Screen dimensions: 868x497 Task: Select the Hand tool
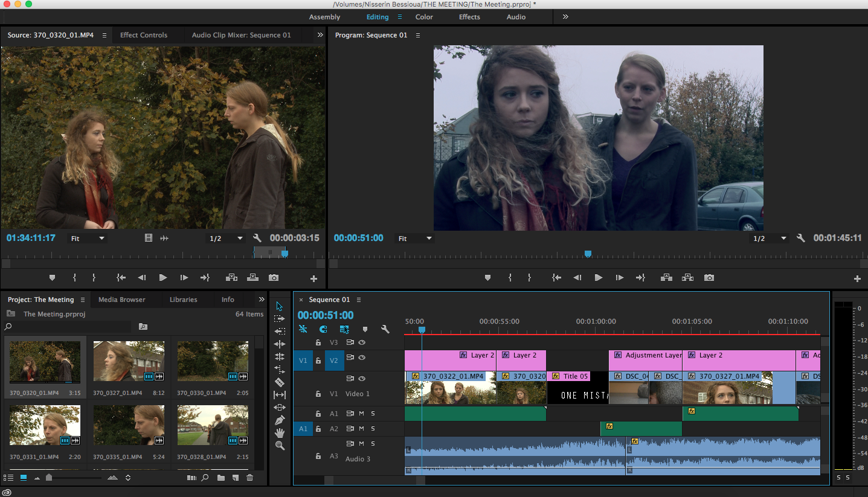coord(279,433)
